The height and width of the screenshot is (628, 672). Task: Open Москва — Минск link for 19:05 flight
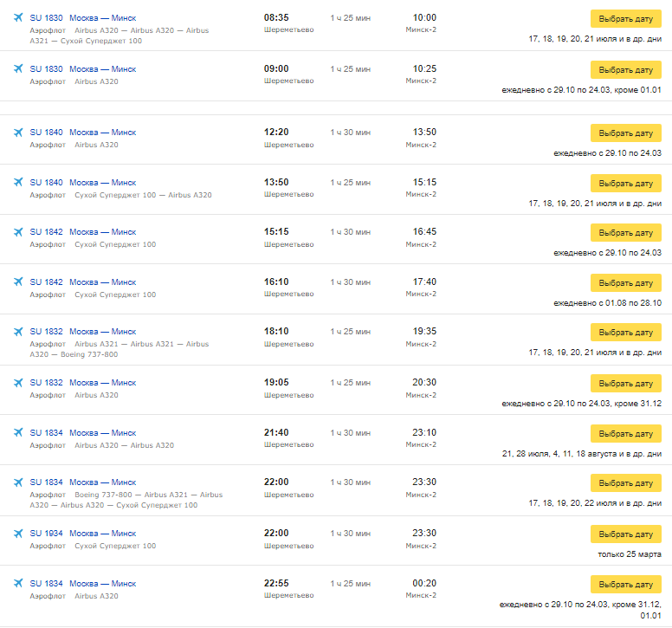click(x=103, y=383)
